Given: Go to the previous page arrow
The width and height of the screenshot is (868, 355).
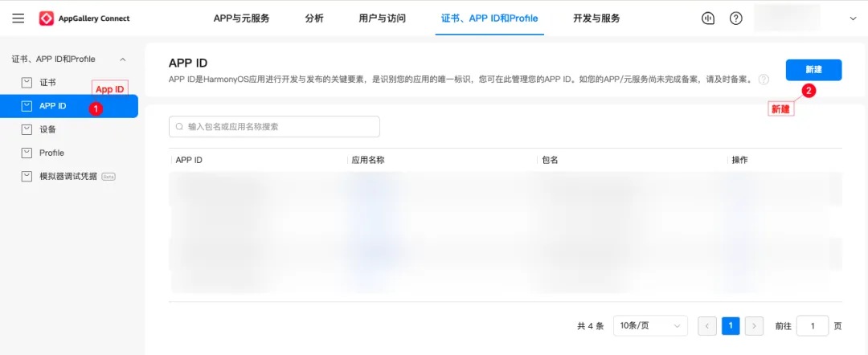Looking at the screenshot, I should (x=707, y=326).
